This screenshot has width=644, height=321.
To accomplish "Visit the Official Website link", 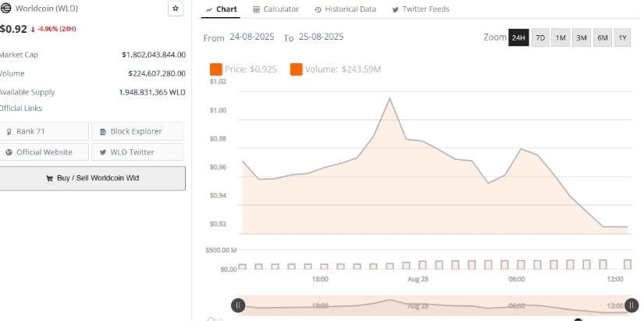I will click(44, 152).
